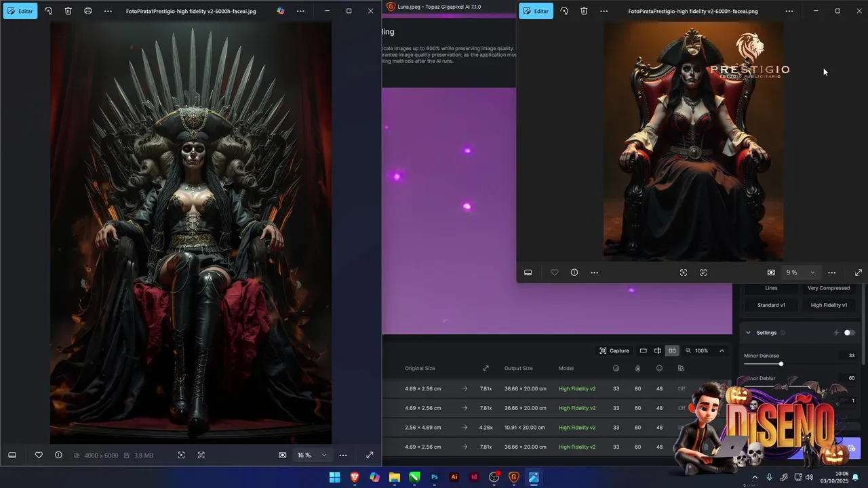Open Photoshop from the taskbar

click(435, 477)
